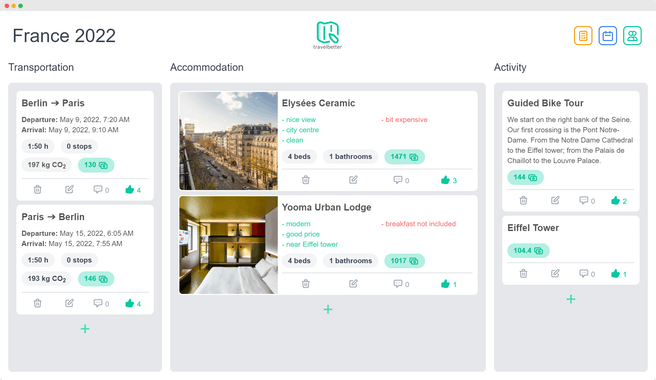Open the Elysées Ceramic street photo
The image size is (656, 380).
pos(228,141)
